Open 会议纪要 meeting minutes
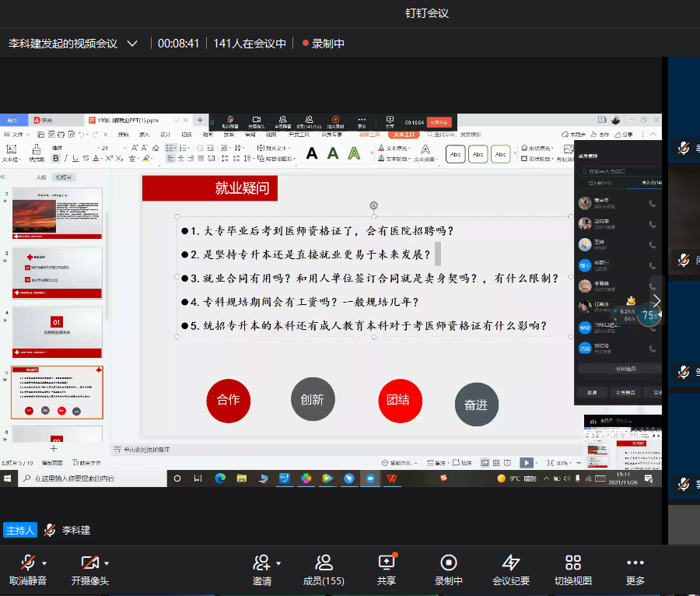 [510, 563]
